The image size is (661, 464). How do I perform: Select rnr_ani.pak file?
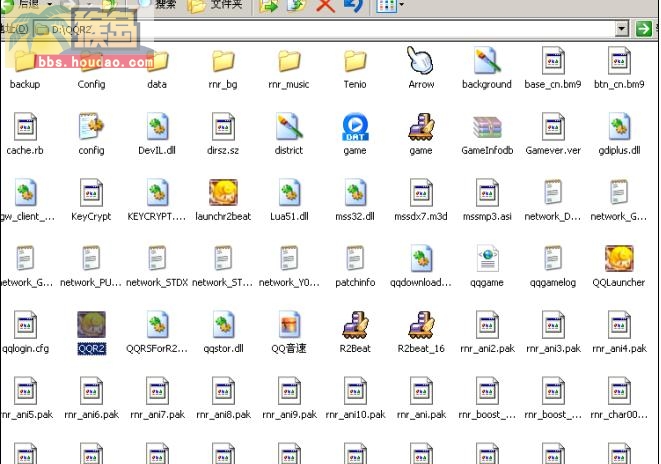pos(421,399)
